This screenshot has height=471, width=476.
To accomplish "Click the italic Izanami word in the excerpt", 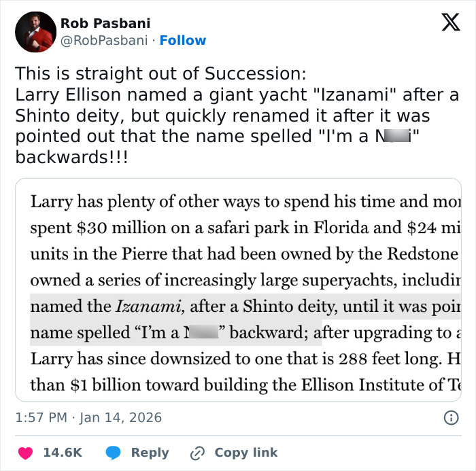I will [x=152, y=307].
